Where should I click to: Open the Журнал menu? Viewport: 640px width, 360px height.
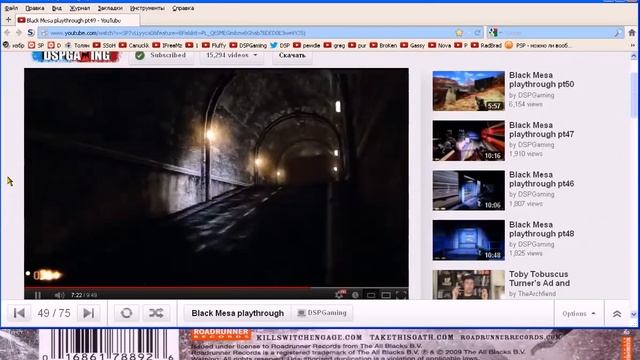click(x=80, y=8)
